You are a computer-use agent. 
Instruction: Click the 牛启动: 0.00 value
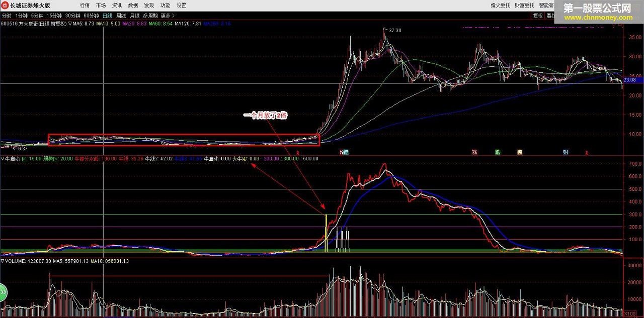tap(217, 159)
